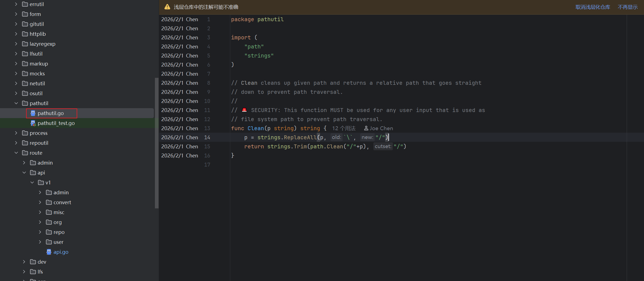Collapse the route folder chevron

pyautogui.click(x=16, y=153)
